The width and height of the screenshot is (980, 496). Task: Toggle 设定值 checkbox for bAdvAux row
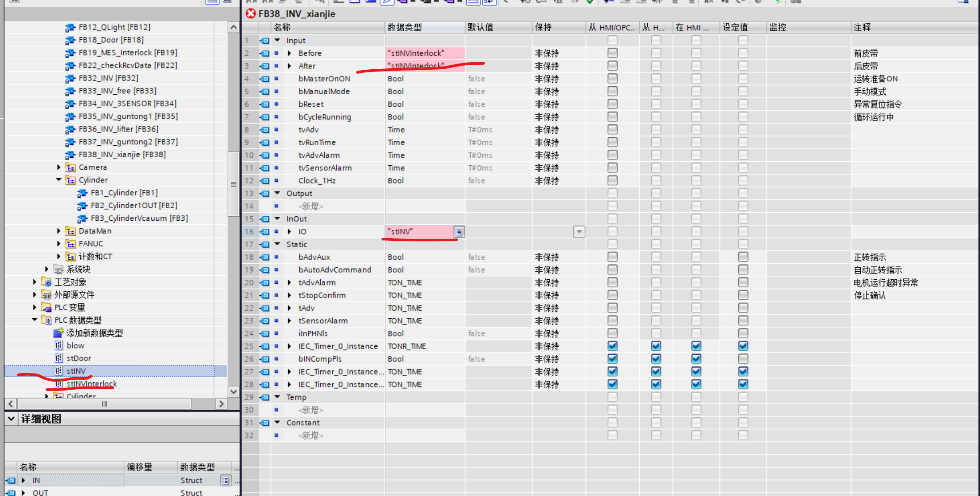743,257
